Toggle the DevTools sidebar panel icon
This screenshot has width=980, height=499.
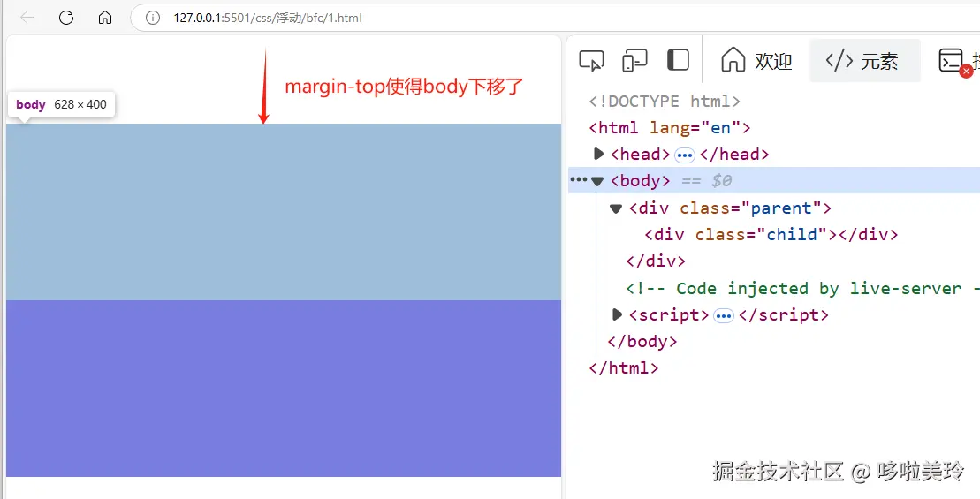point(678,61)
